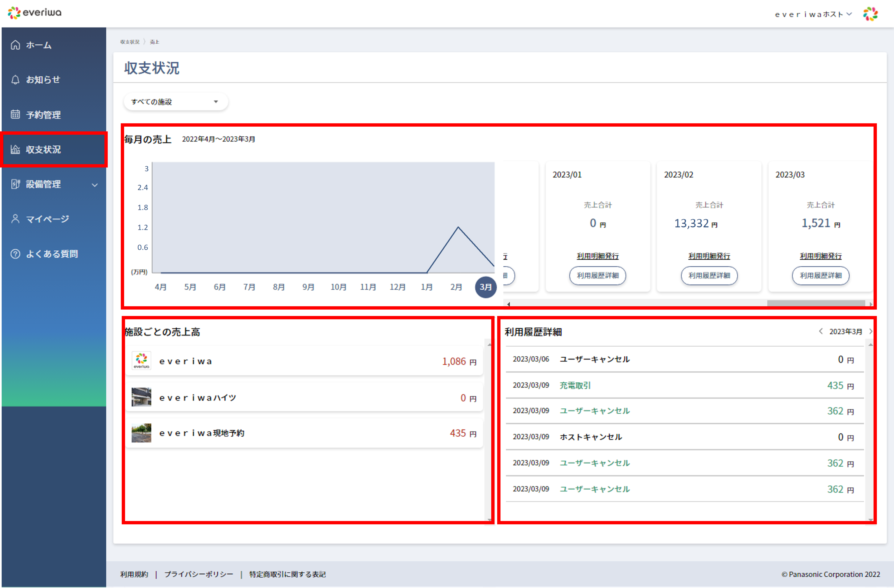This screenshot has height=588, width=894.
Task: Click 利用履歴詳細 button for 2023/02
Action: [709, 275]
